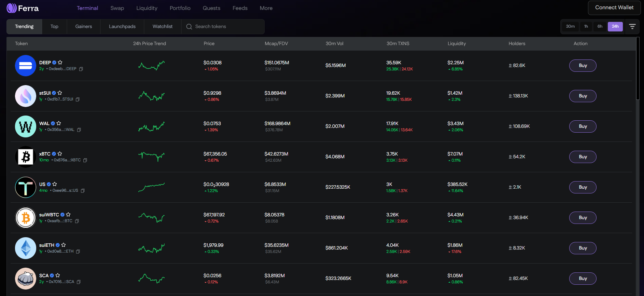Viewport: 644px width, 296px height.
Task: Copy the DEEP token contract address
Action: point(81,69)
